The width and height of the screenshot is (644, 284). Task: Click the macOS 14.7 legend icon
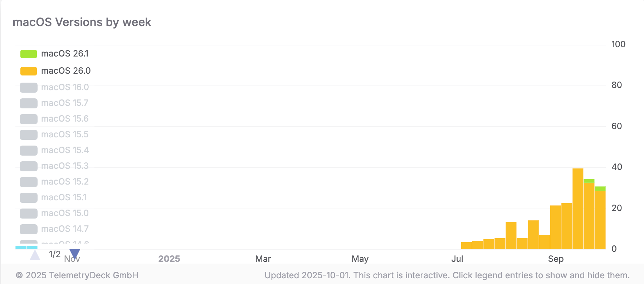pos(29,229)
